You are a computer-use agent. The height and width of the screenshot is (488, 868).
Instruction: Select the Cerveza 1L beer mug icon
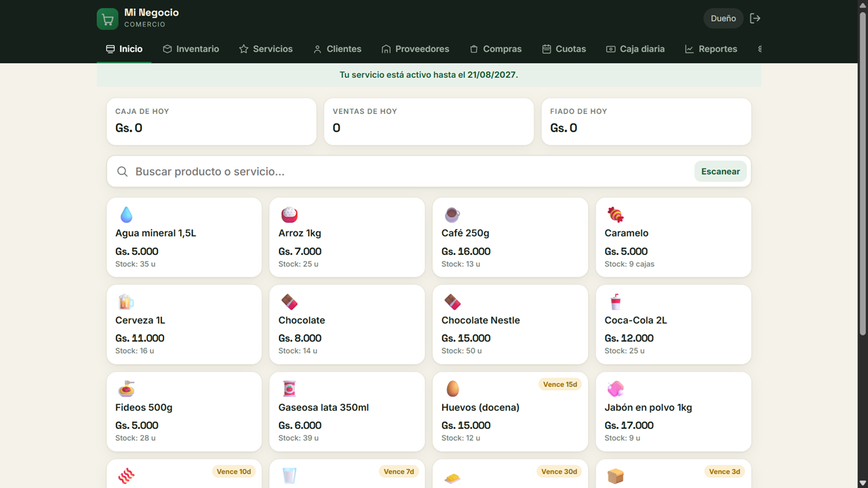click(126, 302)
